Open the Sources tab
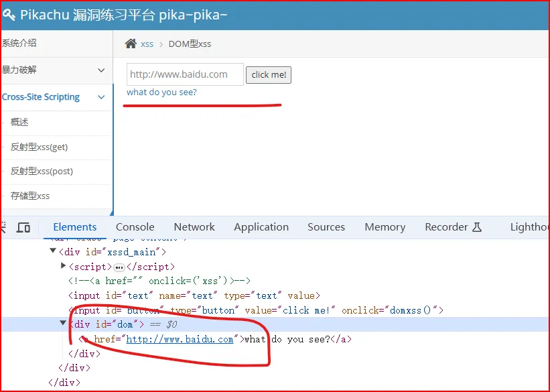Screen dimensions: 550x392 (x=326, y=227)
